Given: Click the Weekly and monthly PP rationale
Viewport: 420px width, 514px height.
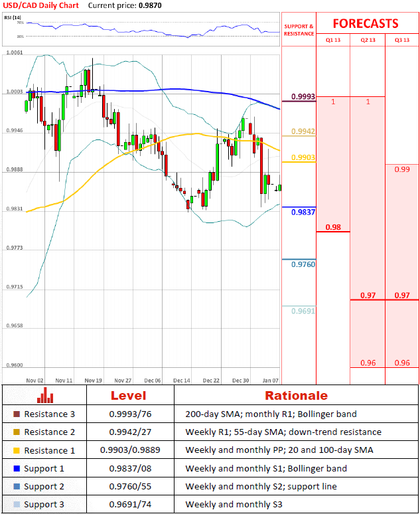Looking at the screenshot, I should [279, 450].
